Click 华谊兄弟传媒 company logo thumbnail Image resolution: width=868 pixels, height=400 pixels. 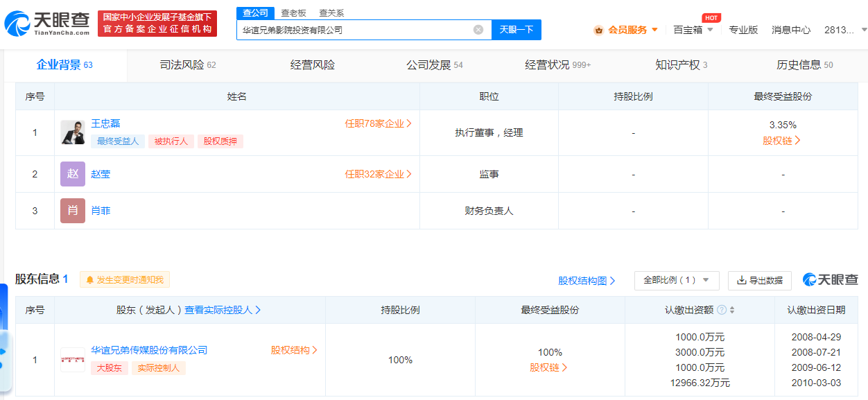coord(73,360)
